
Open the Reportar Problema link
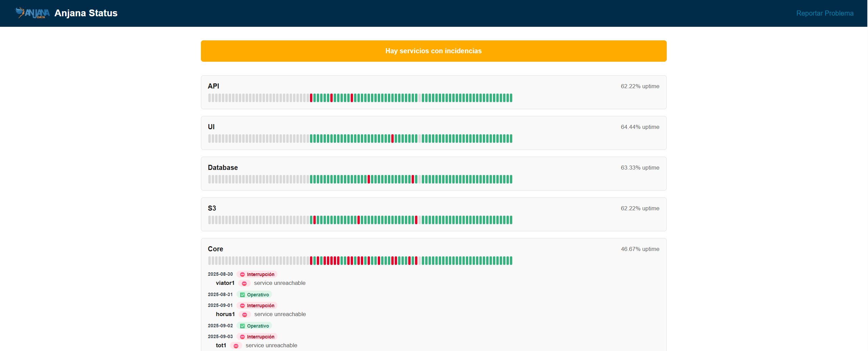(824, 13)
